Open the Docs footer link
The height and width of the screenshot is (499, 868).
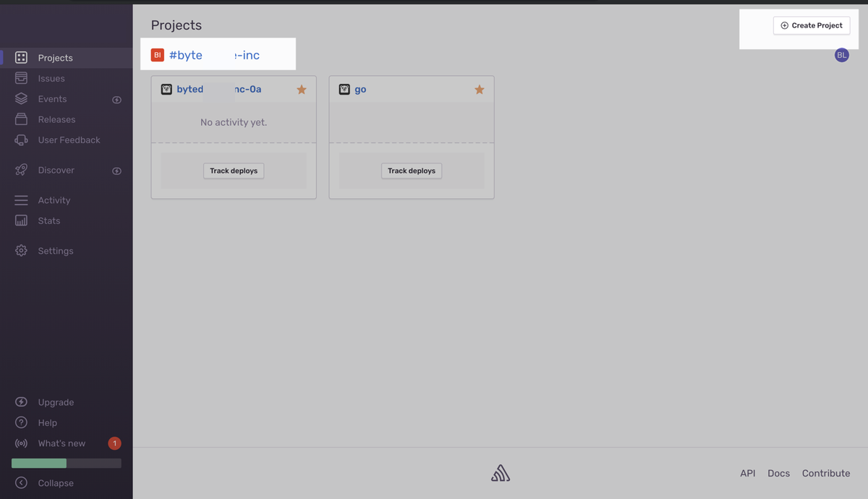click(778, 473)
